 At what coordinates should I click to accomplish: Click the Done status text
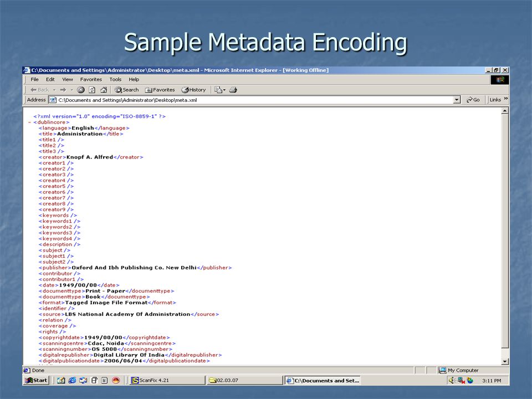(x=38, y=370)
